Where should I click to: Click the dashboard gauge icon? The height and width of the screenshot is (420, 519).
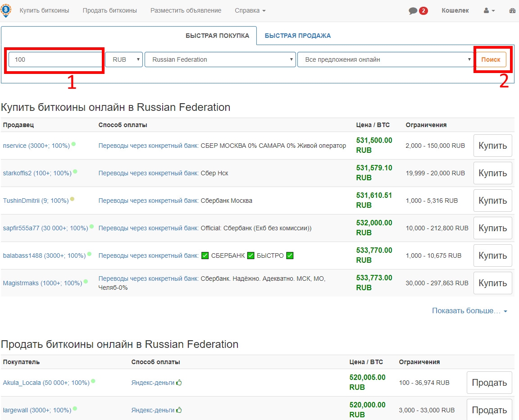512,11
